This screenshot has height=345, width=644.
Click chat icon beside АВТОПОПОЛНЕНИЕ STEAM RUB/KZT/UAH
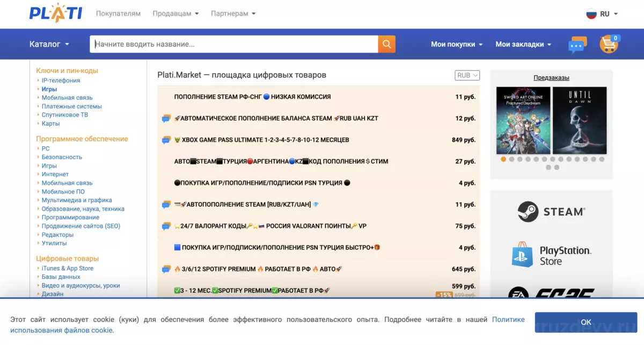click(166, 205)
